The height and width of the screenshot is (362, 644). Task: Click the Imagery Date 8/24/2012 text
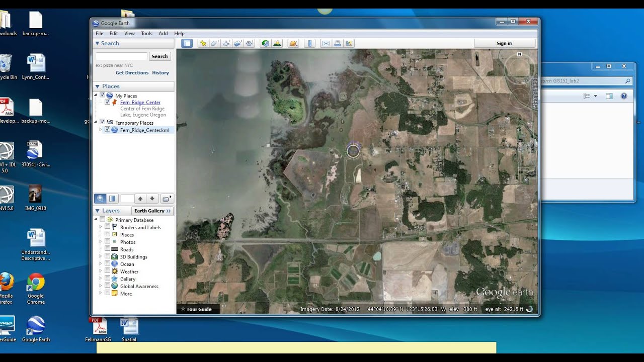pyautogui.click(x=330, y=309)
